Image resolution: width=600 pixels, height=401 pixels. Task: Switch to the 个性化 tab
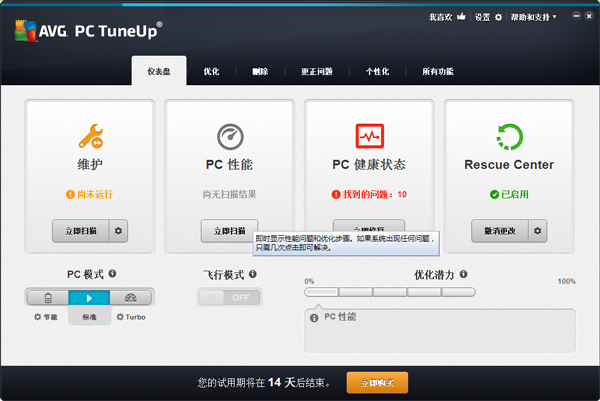tap(377, 71)
